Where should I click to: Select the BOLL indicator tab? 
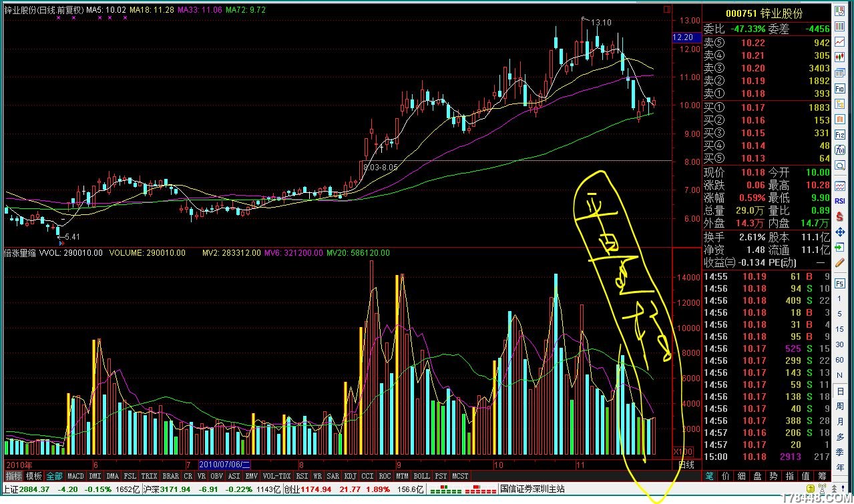(x=421, y=476)
